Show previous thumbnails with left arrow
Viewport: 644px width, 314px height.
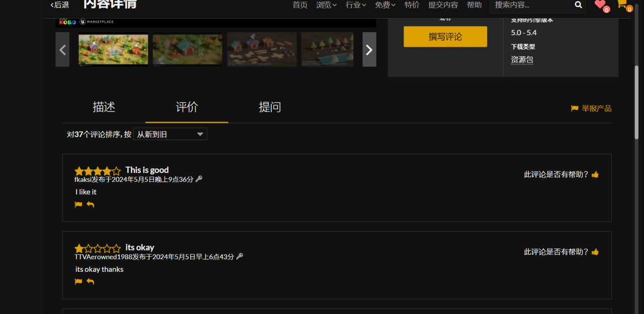click(62, 49)
